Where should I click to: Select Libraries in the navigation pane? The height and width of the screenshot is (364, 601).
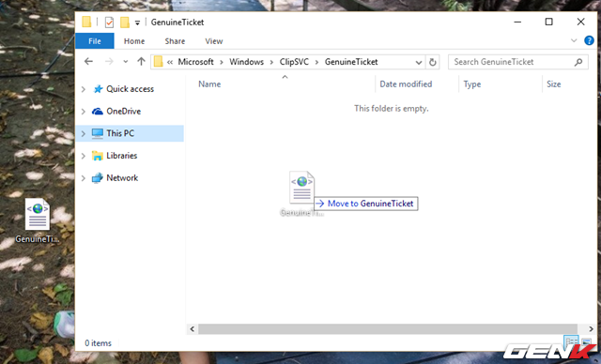click(122, 156)
